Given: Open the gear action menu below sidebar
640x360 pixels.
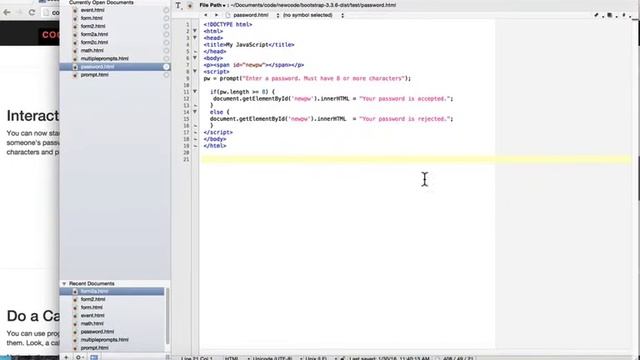Looking at the screenshot, I should (x=79, y=357).
